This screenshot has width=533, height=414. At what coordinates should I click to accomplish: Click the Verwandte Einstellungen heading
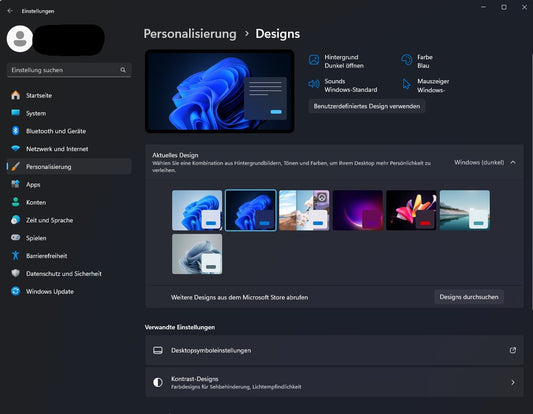click(x=180, y=327)
